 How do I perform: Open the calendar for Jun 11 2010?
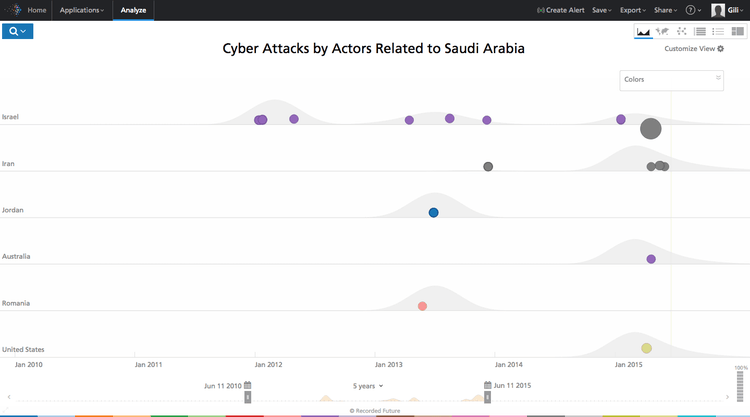[x=247, y=385]
